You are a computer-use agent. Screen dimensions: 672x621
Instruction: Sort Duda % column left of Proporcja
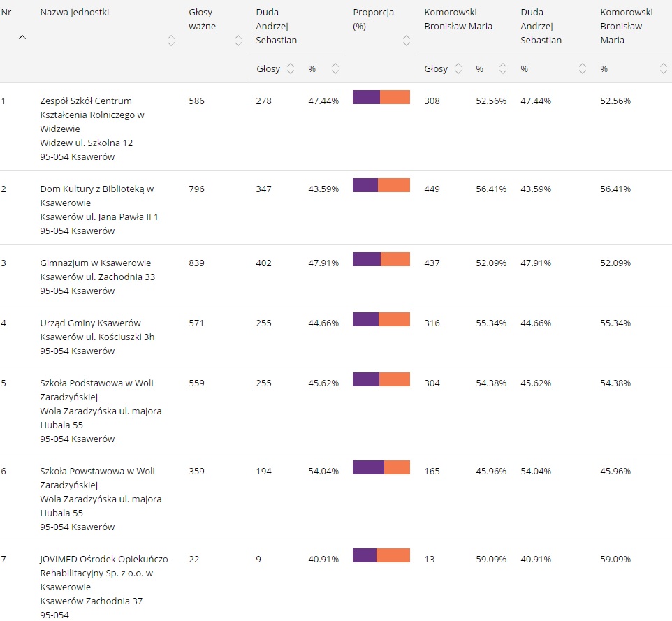tap(335, 68)
